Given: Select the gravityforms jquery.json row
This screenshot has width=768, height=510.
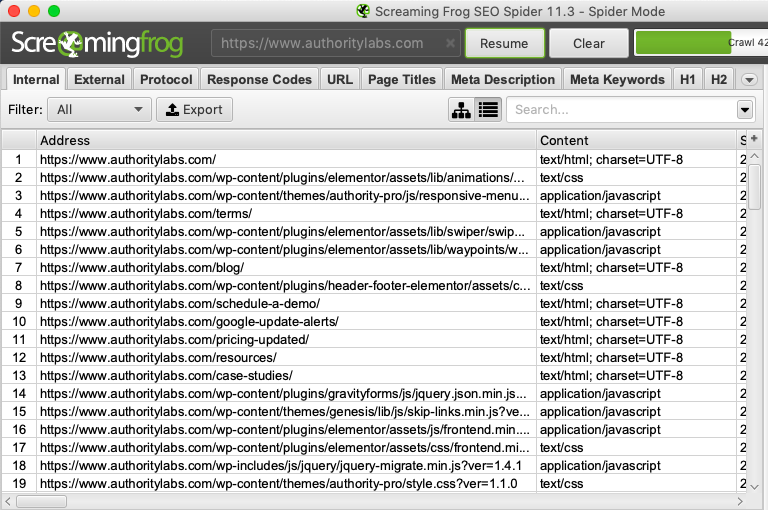Looking at the screenshot, I should [374, 393].
